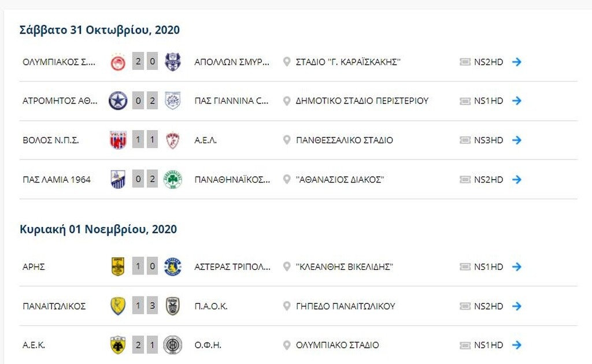The width and height of the screenshot is (592, 364).
Task: Click the Olympiacos team crest
Action: tap(118, 62)
